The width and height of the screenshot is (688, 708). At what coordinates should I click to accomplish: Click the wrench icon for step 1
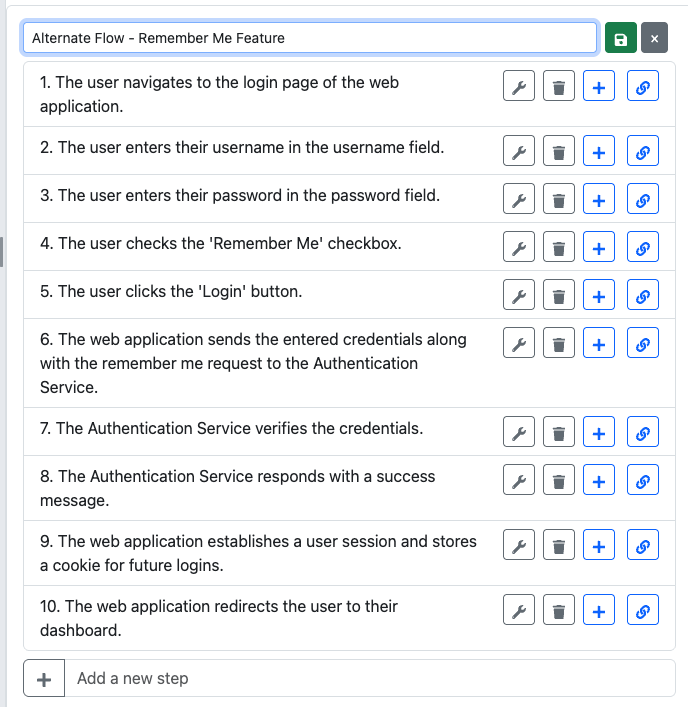518,88
